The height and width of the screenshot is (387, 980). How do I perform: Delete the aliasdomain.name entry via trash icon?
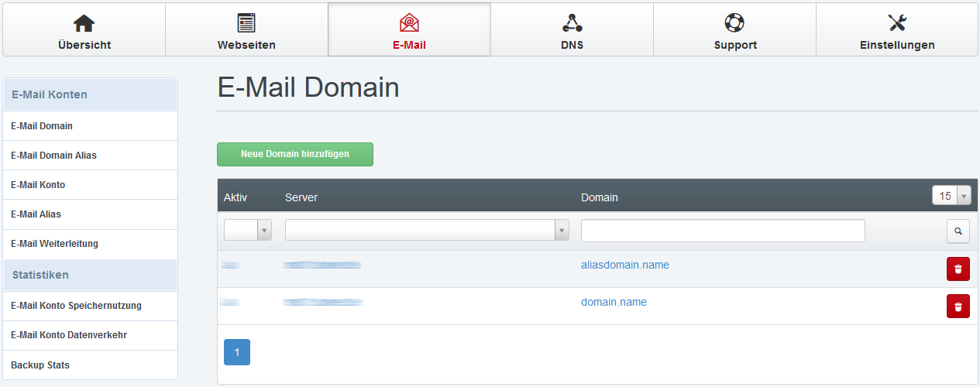tap(958, 269)
